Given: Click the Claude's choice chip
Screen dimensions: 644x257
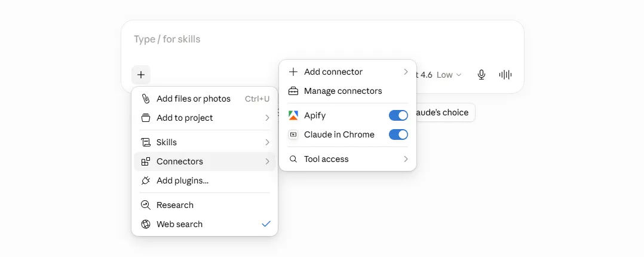Looking at the screenshot, I should click(445, 113).
